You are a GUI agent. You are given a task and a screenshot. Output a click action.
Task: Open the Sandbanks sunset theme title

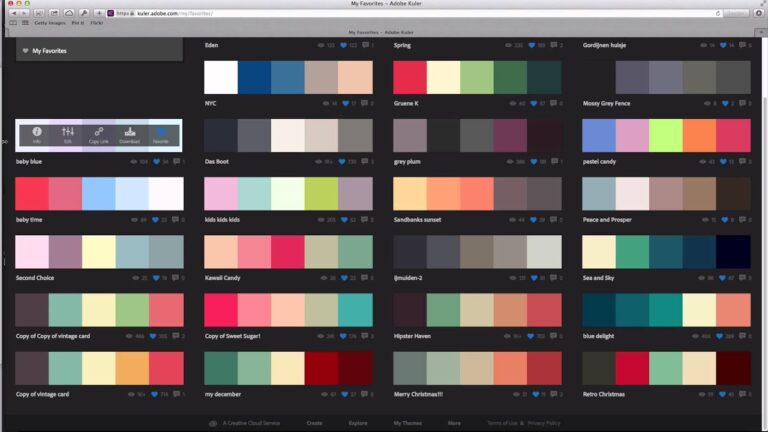(417, 219)
